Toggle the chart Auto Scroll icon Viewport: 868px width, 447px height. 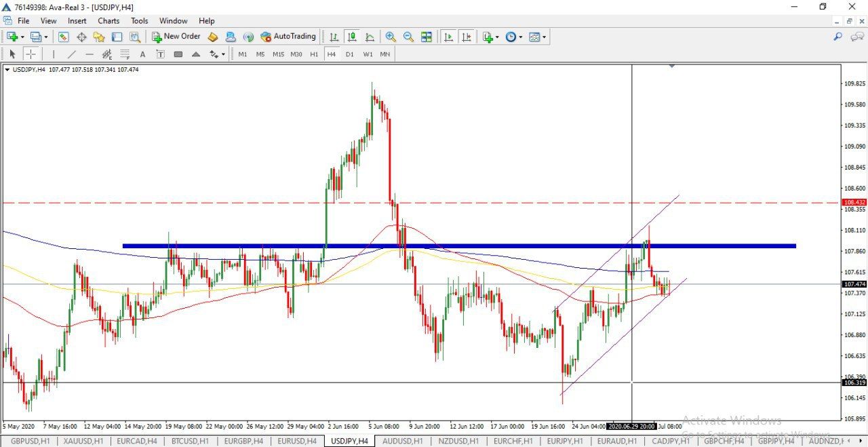pos(448,37)
